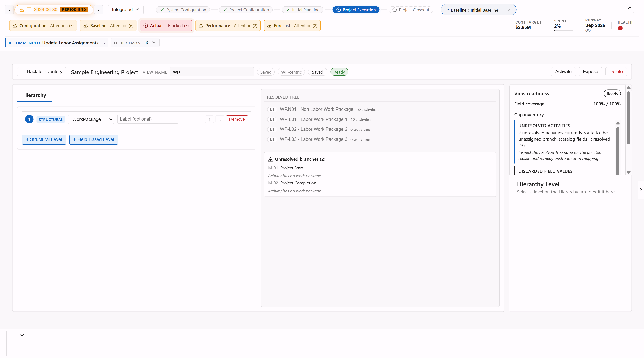Click the Label (optional) input
644x358 pixels.
pyautogui.click(x=148, y=119)
